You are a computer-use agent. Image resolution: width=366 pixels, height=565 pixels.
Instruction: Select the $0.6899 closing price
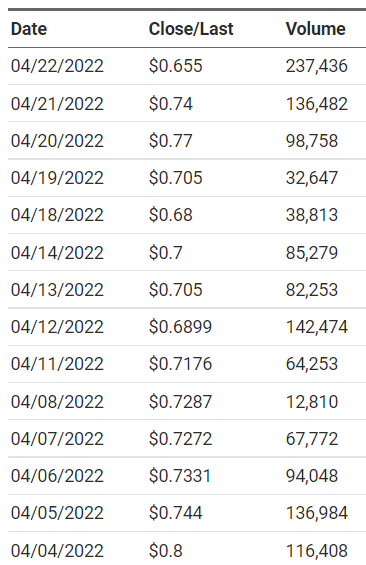pos(180,327)
